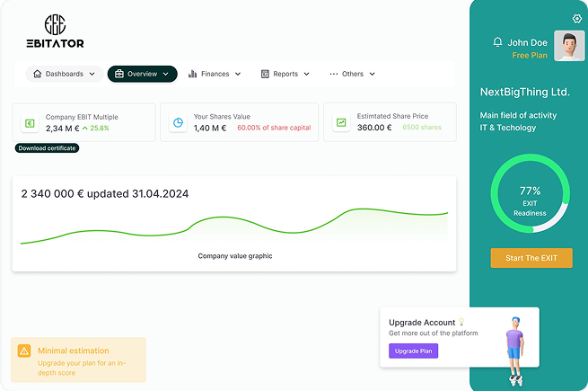Click the 6500 shares text
The height and width of the screenshot is (391, 588).
point(422,128)
